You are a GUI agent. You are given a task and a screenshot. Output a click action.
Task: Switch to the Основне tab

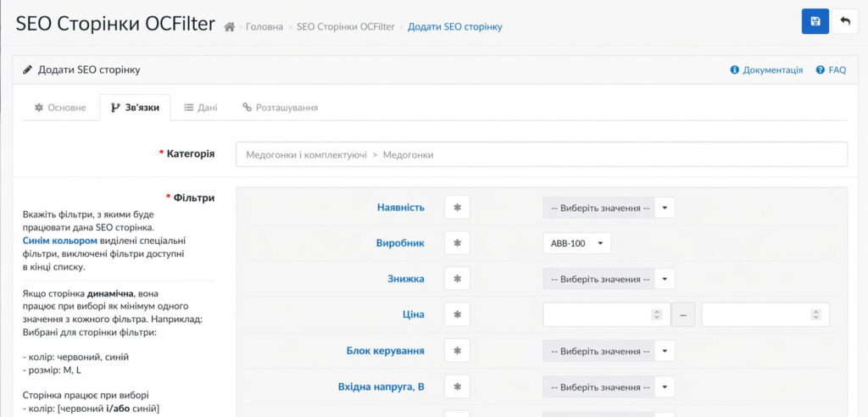click(x=60, y=108)
